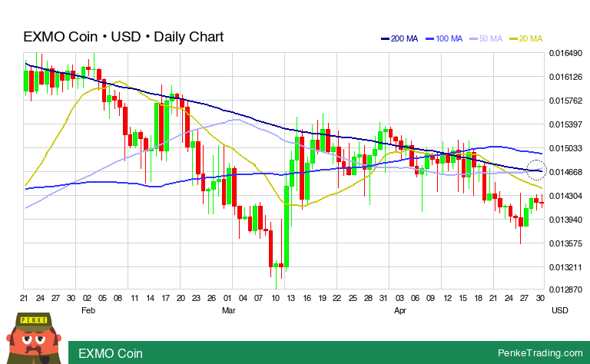Click the lowest red candle near March 10
Image resolution: width=590 pixels, height=364 pixels.
click(270, 249)
